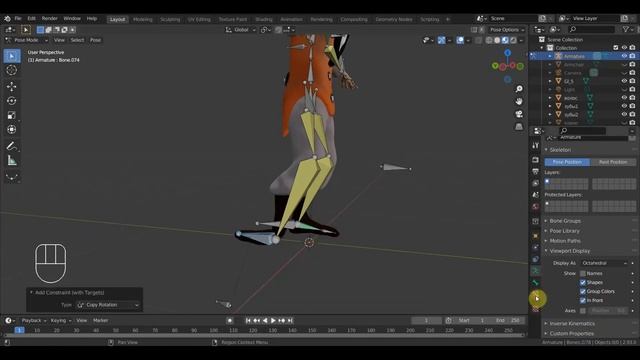Click the Auto Keying record button
The image size is (640, 360).
click(230, 321)
